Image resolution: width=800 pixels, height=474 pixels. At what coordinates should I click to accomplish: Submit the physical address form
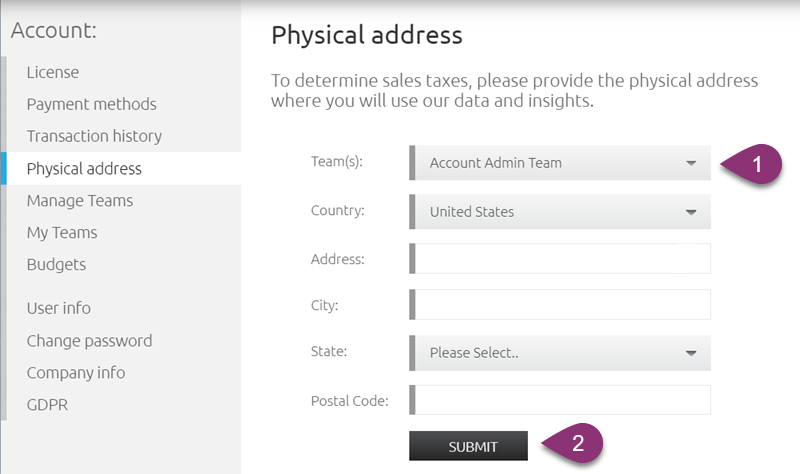(468, 446)
